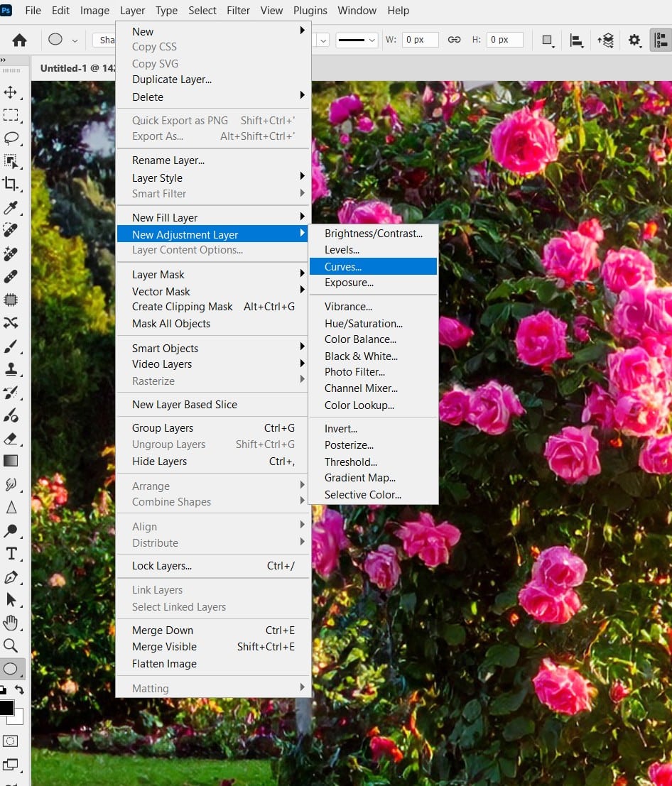
Task: Select the Clone Stamp tool
Action: coord(11,369)
